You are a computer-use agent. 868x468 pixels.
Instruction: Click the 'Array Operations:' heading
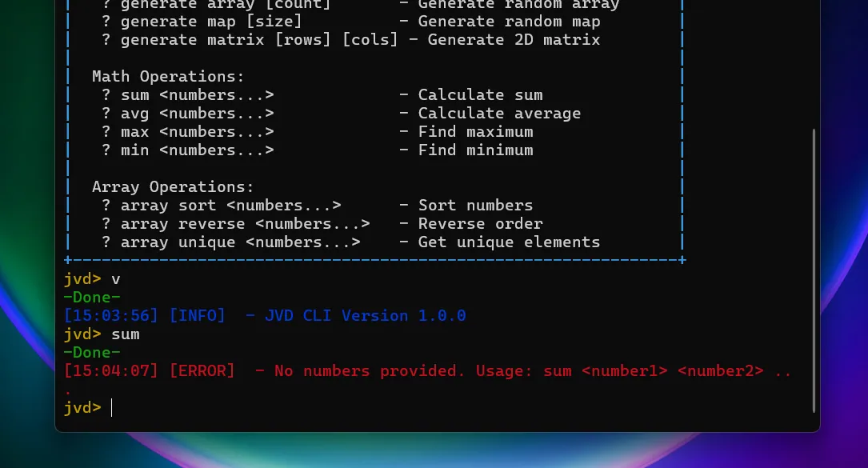173,187
